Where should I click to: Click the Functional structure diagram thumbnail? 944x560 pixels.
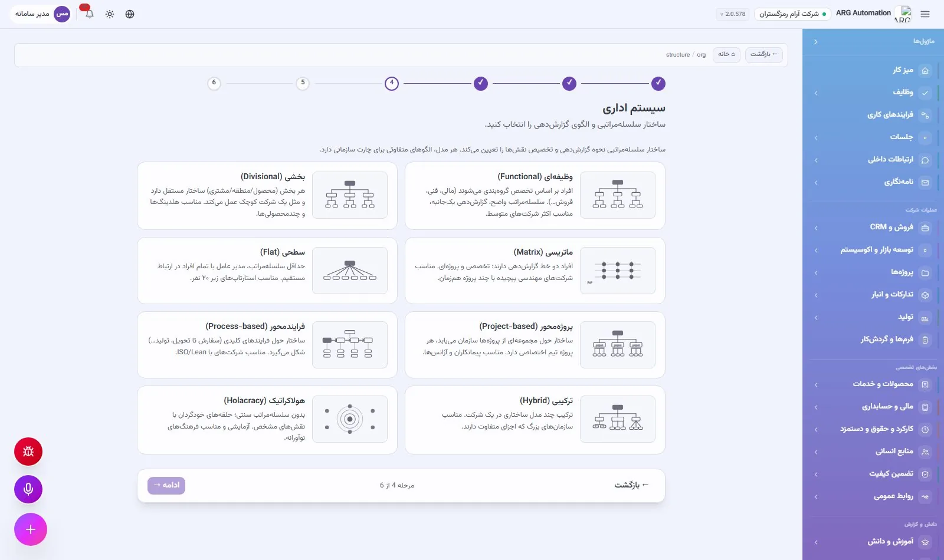[618, 195]
